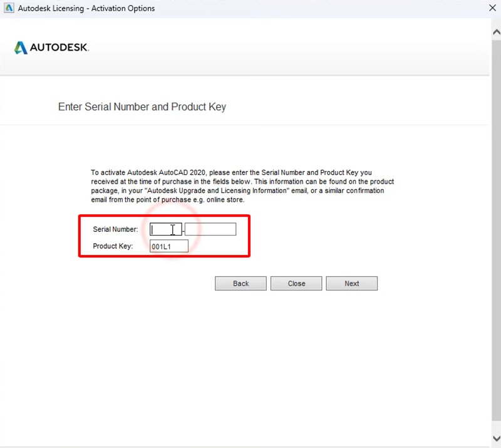Click the "Enter Serial Number and Product Key" heading
This screenshot has height=448, width=501.
click(142, 107)
